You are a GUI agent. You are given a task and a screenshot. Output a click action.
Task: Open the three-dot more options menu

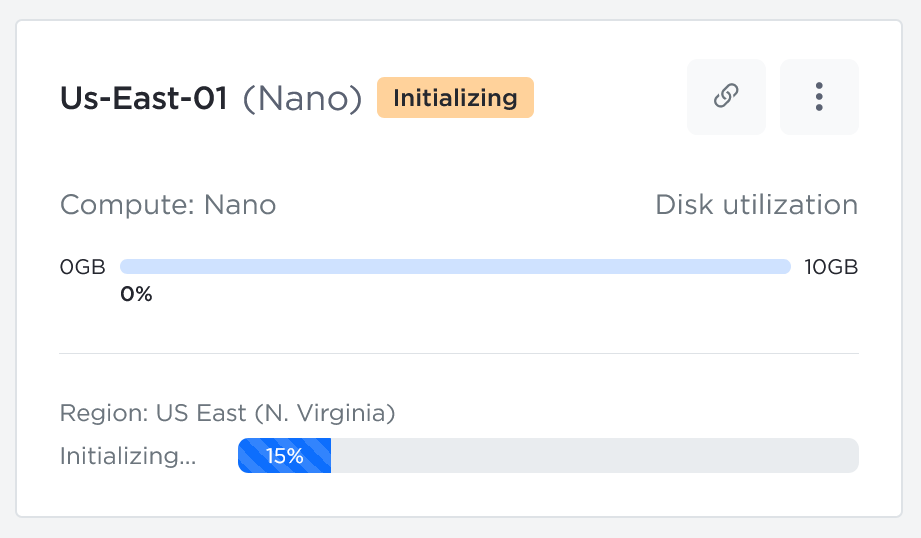[819, 96]
